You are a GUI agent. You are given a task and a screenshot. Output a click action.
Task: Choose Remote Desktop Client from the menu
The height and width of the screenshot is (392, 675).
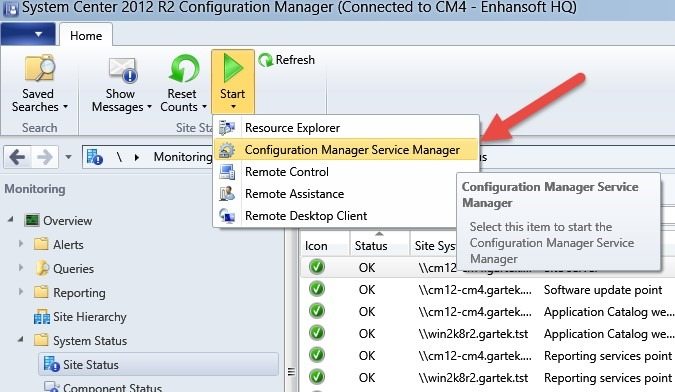(x=346, y=216)
